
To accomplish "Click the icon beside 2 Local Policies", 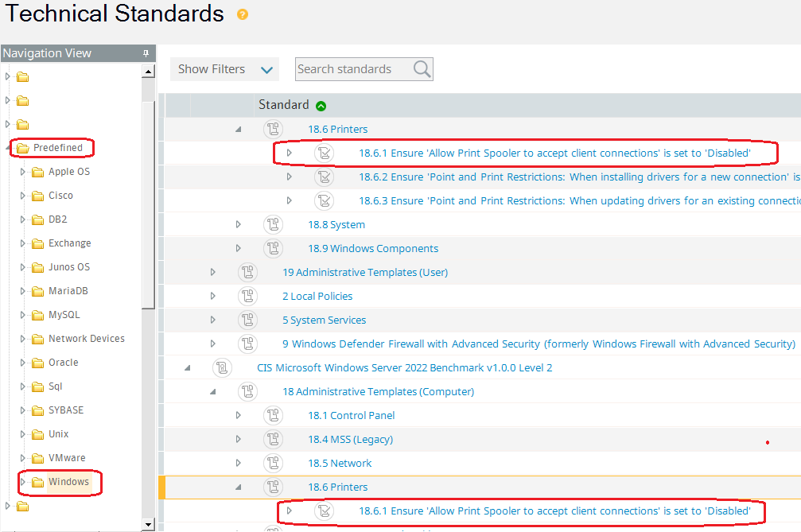I will point(247,296).
